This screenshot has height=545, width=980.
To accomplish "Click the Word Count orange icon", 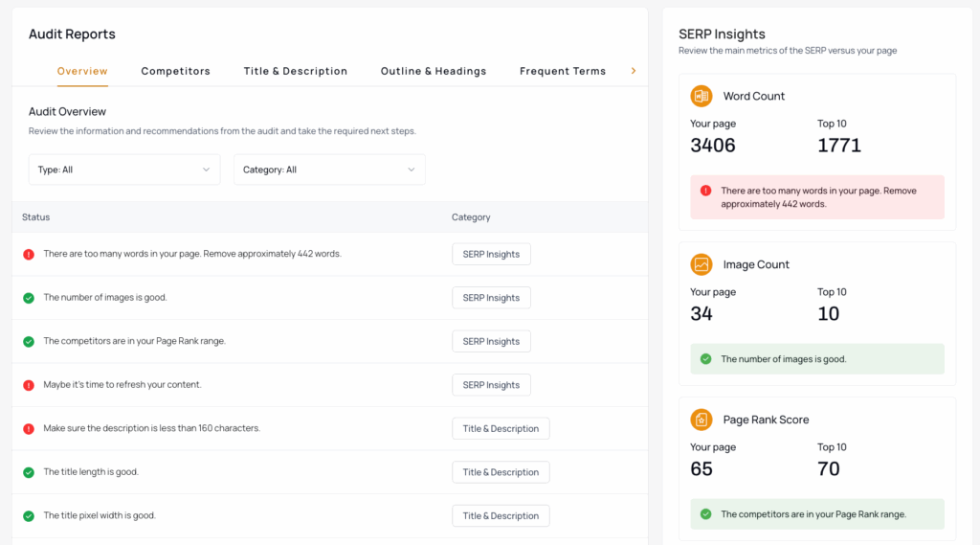I will [x=702, y=96].
